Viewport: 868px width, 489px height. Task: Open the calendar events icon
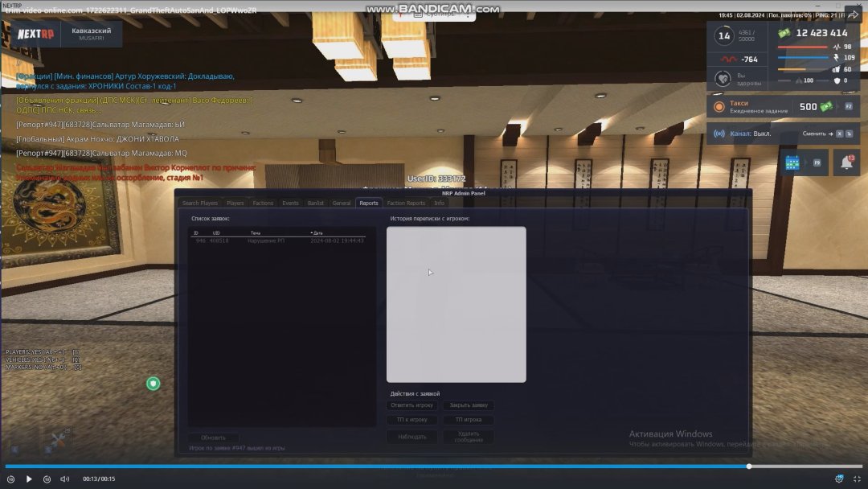coord(792,162)
